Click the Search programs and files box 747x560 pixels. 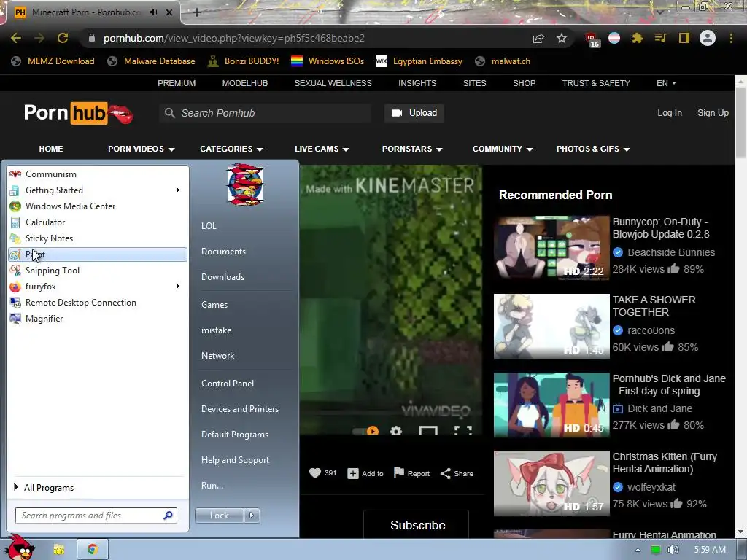[x=96, y=516]
